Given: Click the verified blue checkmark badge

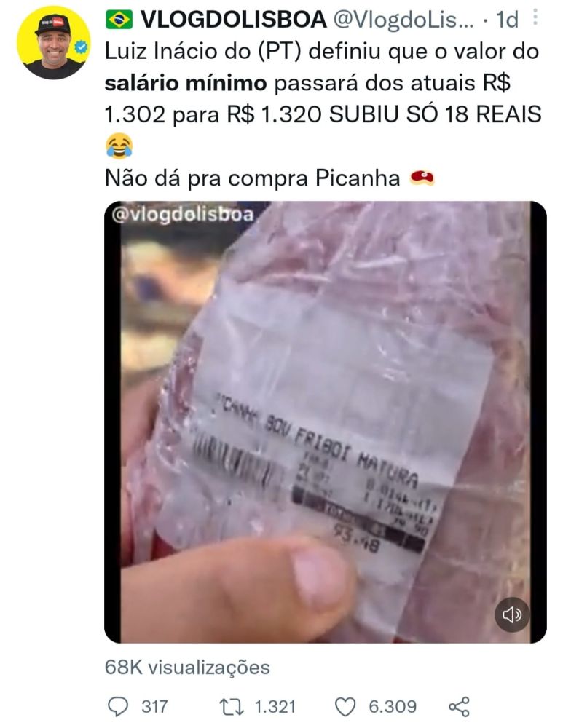Looking at the screenshot, I should (81, 47).
